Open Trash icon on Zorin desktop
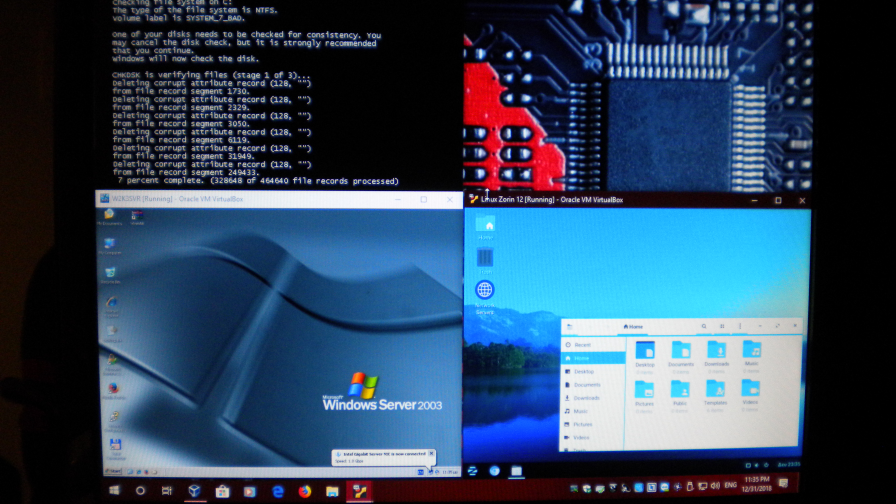Screen dimensions: 896x504 pyautogui.click(x=485, y=261)
